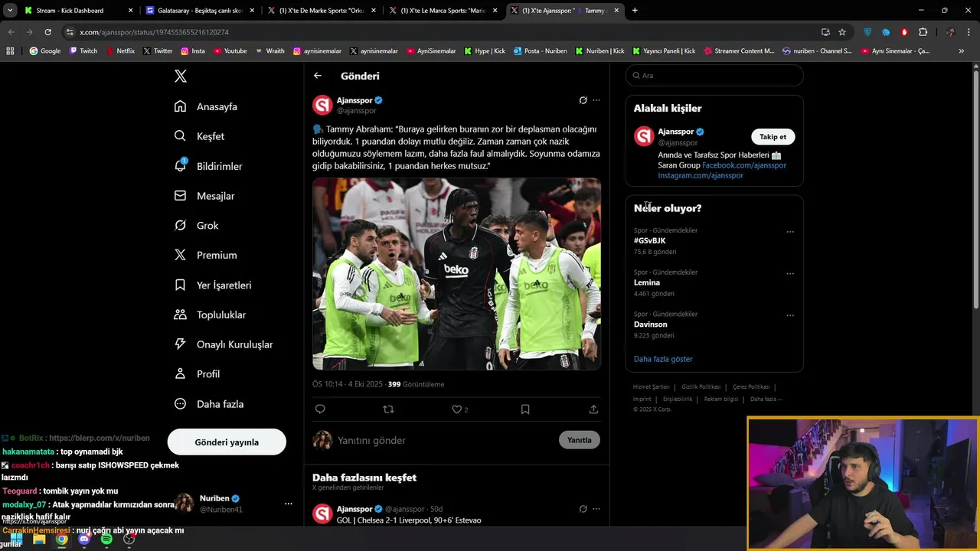Click the browser address bar URL
Screen dimensions: 980x551
tap(154, 32)
